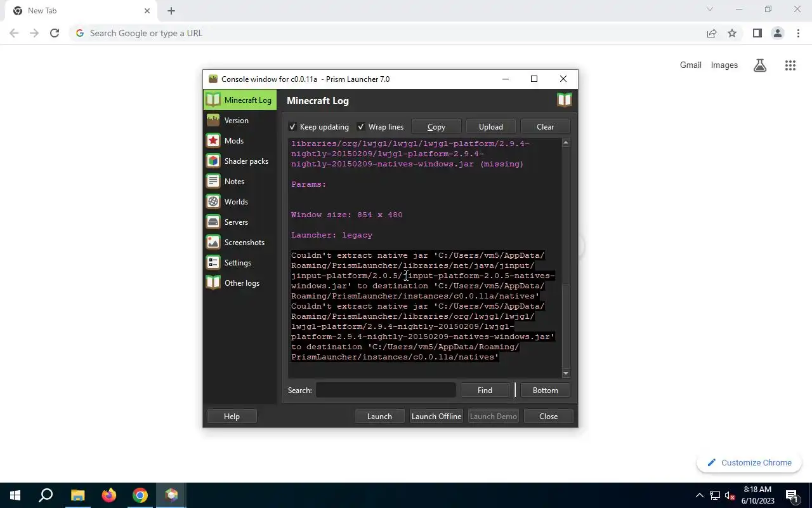The height and width of the screenshot is (508, 812).
Task: Open the Notes page in sidebar
Action: point(240,181)
